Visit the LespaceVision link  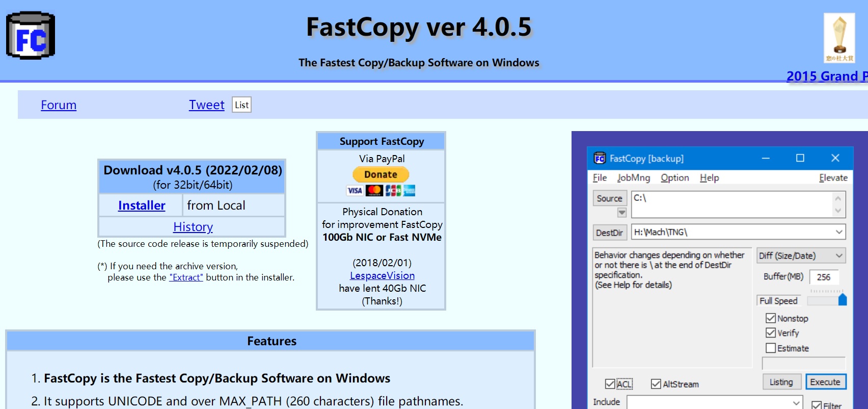pyautogui.click(x=382, y=275)
